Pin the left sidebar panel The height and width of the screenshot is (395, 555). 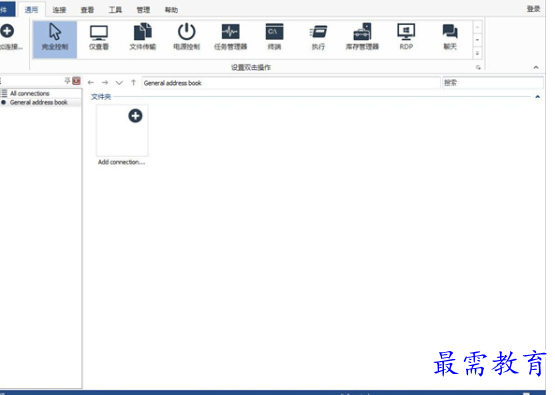(x=67, y=81)
